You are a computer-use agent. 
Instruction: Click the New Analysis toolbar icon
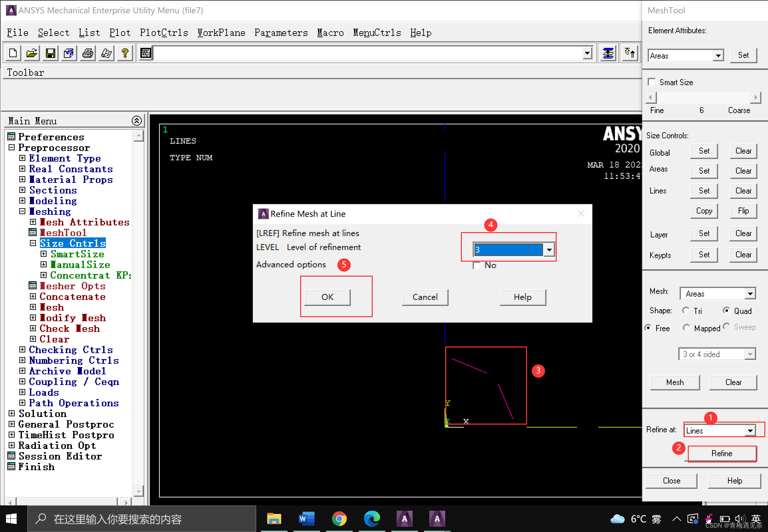(13, 53)
